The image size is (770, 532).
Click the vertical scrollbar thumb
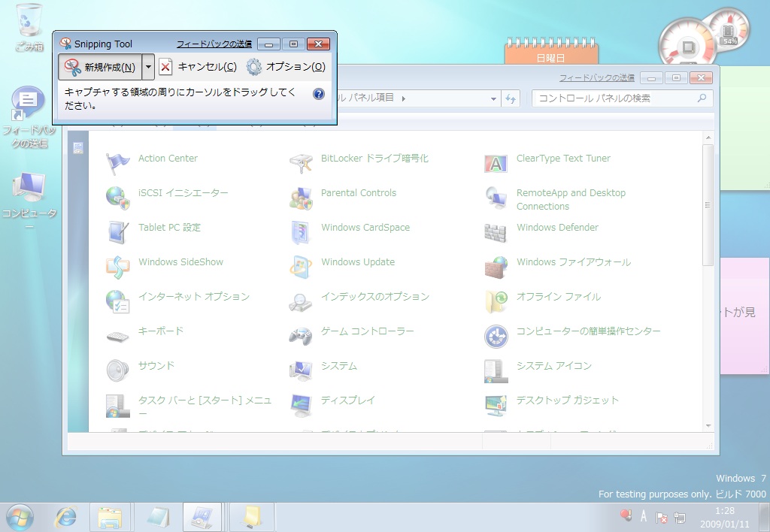pos(708,205)
